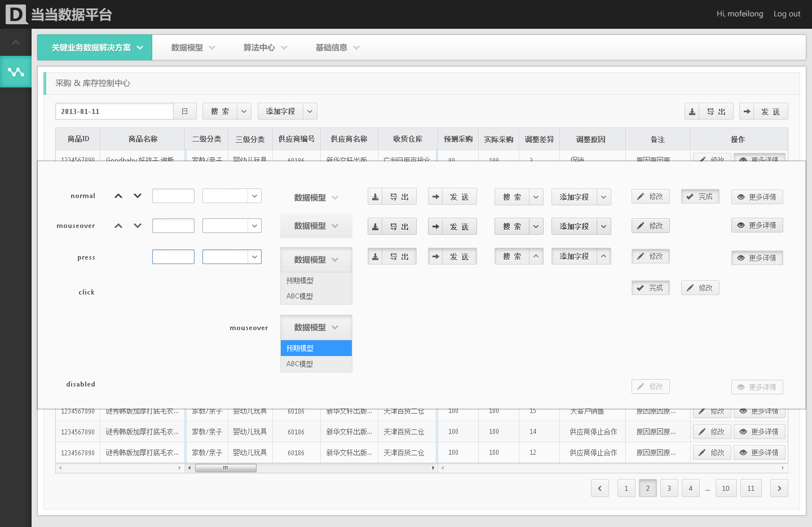812x527 pixels.
Task: Click the 商品名称 column header
Action: point(143,139)
